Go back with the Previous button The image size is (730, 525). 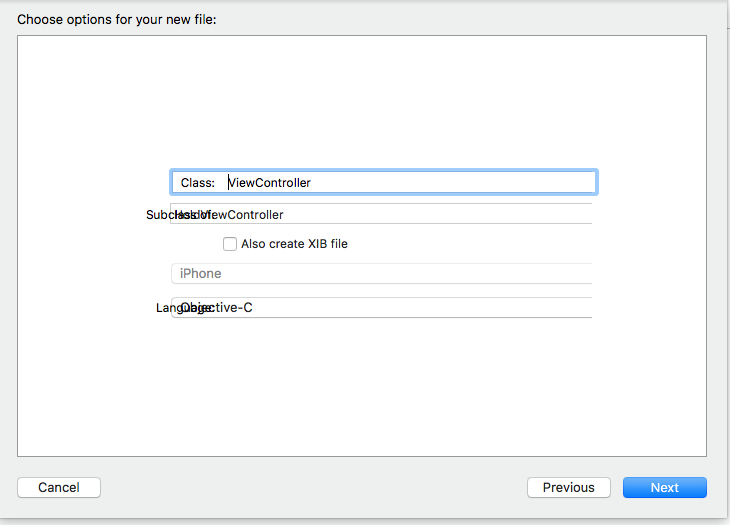pyautogui.click(x=568, y=487)
